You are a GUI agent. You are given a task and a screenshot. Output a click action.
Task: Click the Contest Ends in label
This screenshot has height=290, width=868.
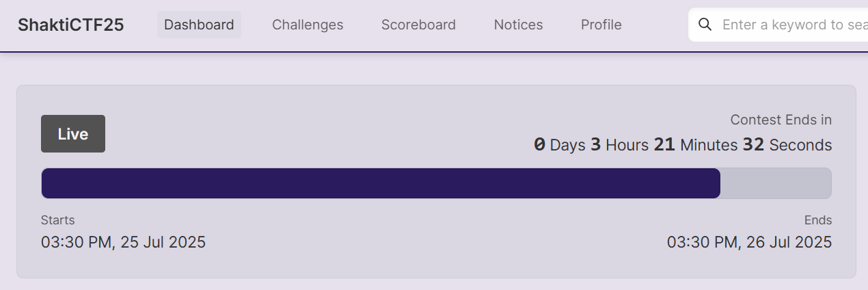click(x=781, y=120)
